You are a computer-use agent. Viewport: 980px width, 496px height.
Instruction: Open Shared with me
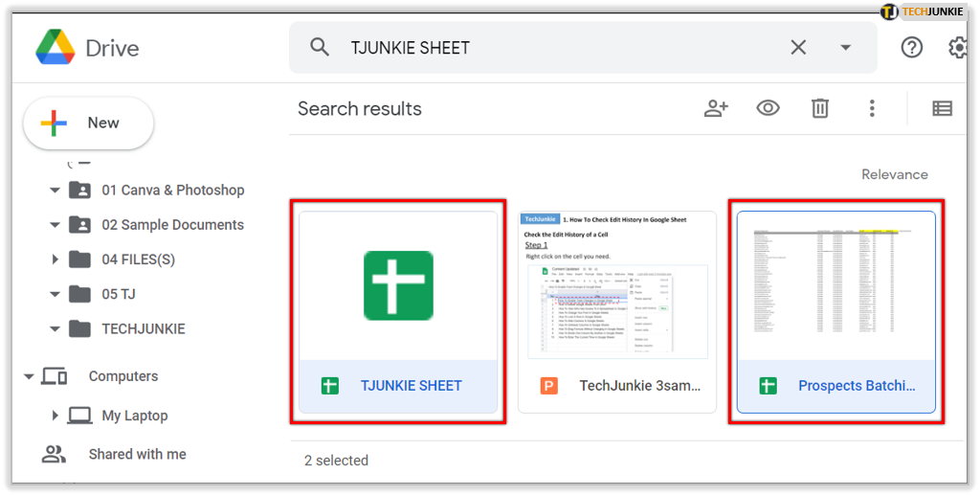(x=137, y=454)
